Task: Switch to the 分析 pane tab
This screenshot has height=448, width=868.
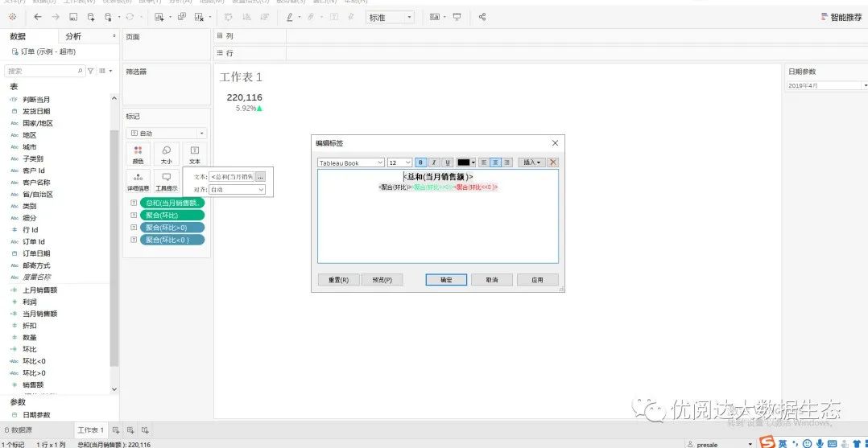Action: pos(73,36)
